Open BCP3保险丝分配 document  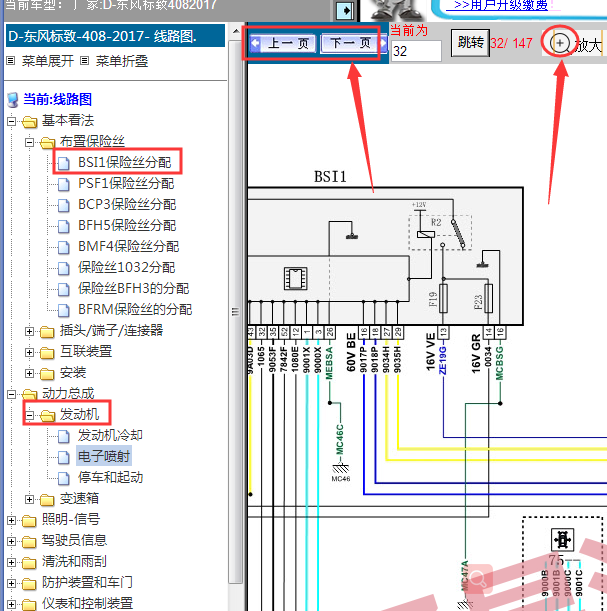(127, 204)
